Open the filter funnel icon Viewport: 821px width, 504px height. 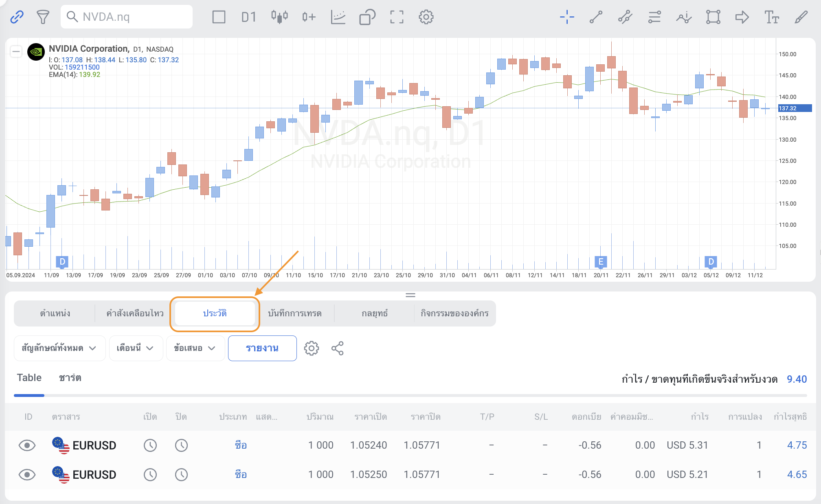(43, 17)
